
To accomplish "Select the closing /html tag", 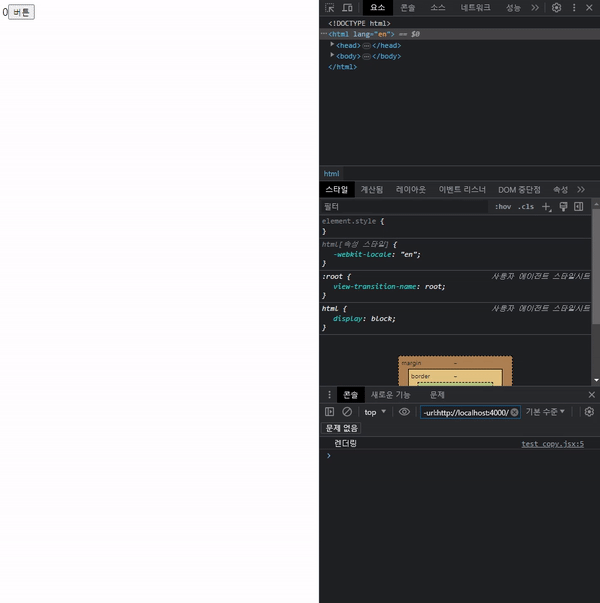I will point(342,67).
